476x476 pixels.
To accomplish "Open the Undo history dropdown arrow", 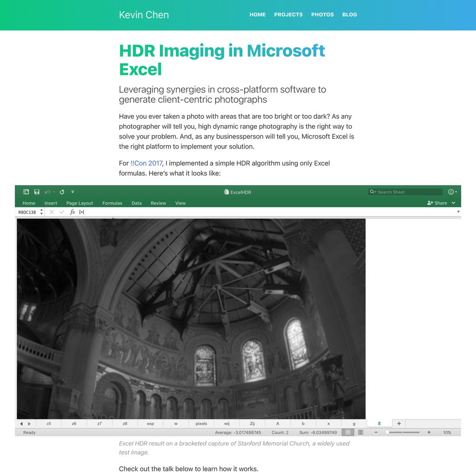I will (54, 192).
